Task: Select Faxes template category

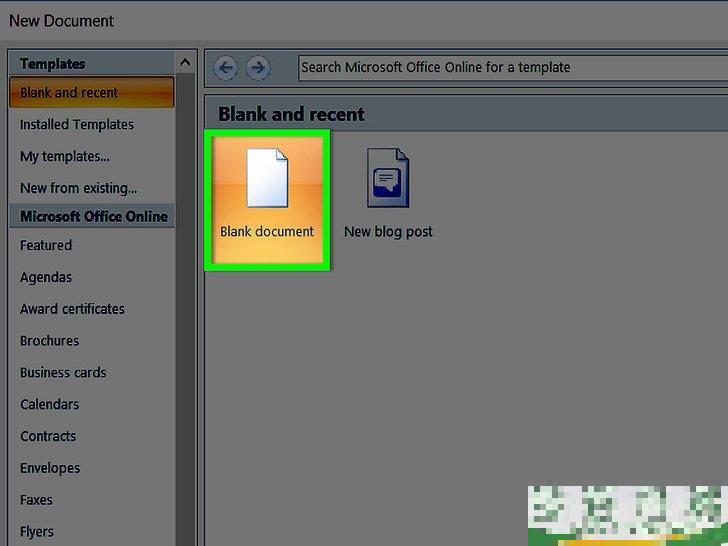Action: [36, 500]
